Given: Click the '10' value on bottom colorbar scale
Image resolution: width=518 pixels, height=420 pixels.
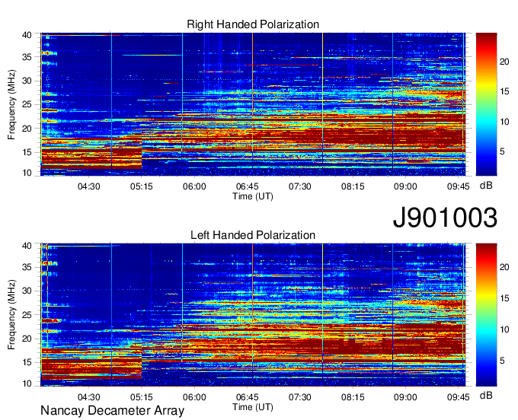Looking at the screenshot, I should pos(504,329).
